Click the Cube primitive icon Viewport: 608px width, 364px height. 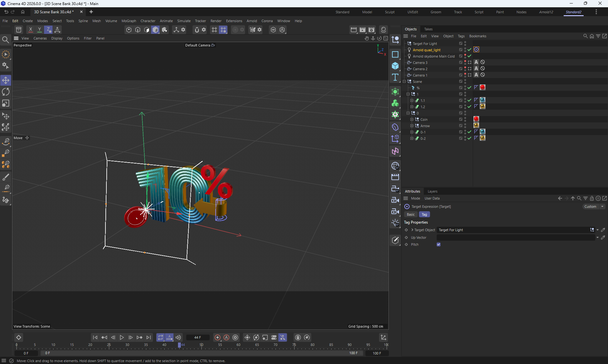click(x=395, y=66)
